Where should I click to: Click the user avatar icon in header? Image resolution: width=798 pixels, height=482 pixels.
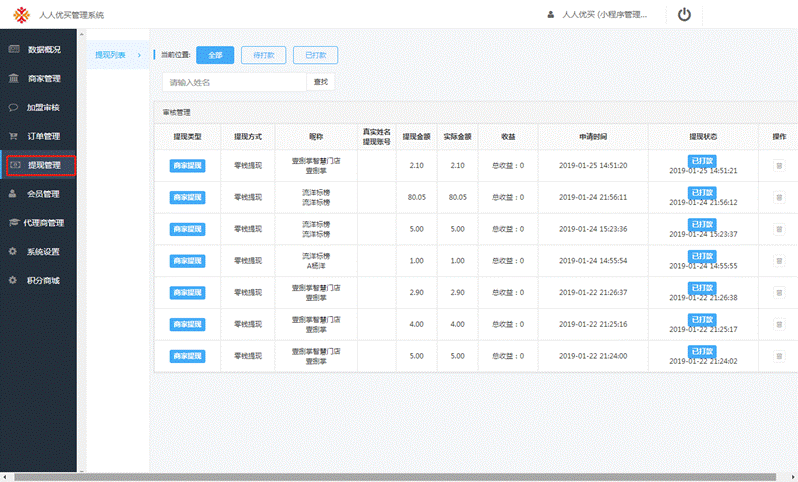tap(551, 15)
